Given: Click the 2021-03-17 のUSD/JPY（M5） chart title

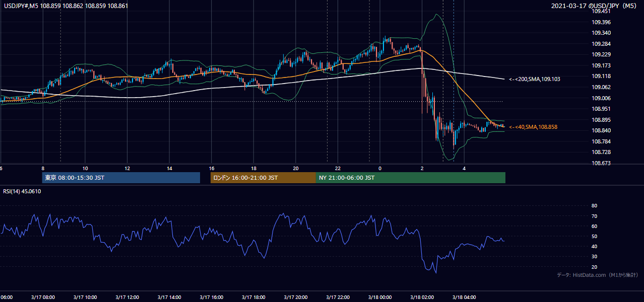Looking at the screenshot, I should click(595, 6).
